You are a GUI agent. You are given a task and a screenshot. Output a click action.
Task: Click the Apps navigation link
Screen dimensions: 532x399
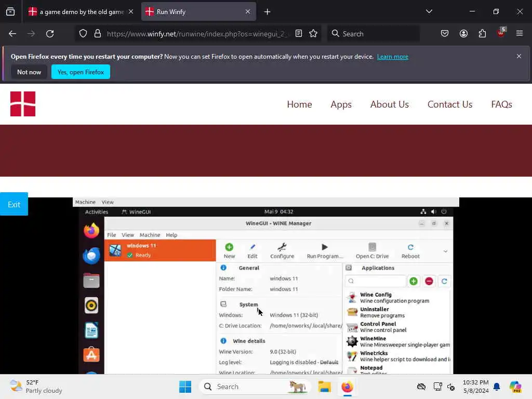click(341, 104)
